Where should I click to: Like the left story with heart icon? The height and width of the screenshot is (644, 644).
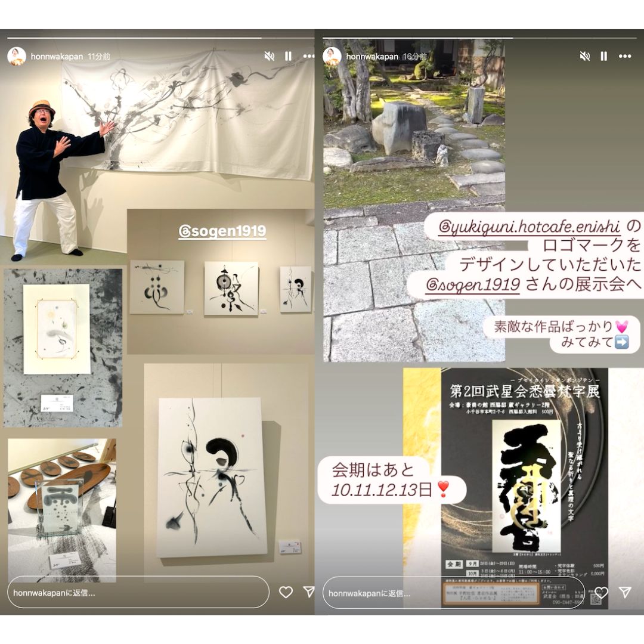(286, 592)
